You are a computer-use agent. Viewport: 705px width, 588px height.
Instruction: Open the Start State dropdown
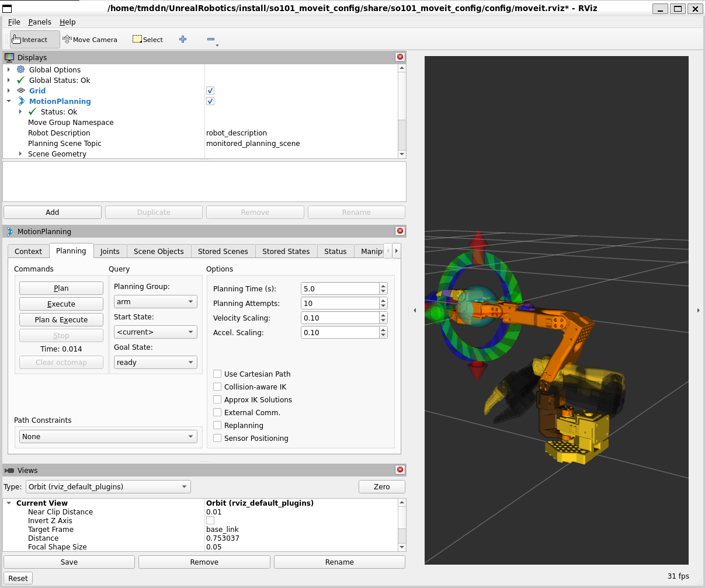click(x=155, y=332)
